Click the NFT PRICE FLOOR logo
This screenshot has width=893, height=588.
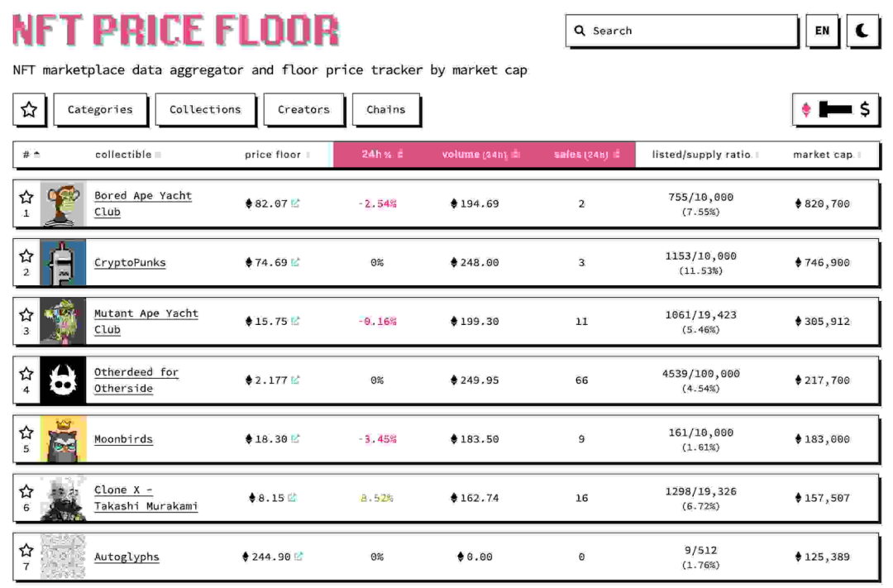click(176, 30)
